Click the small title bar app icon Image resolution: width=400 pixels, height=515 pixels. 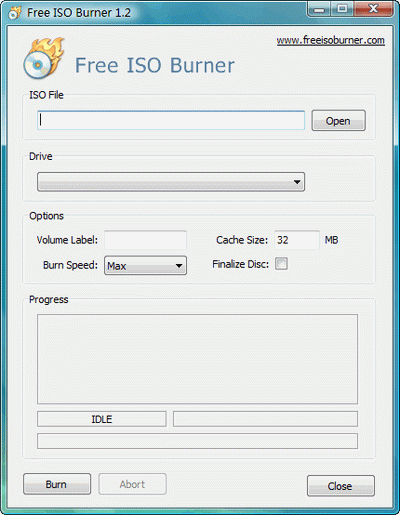tap(15, 13)
